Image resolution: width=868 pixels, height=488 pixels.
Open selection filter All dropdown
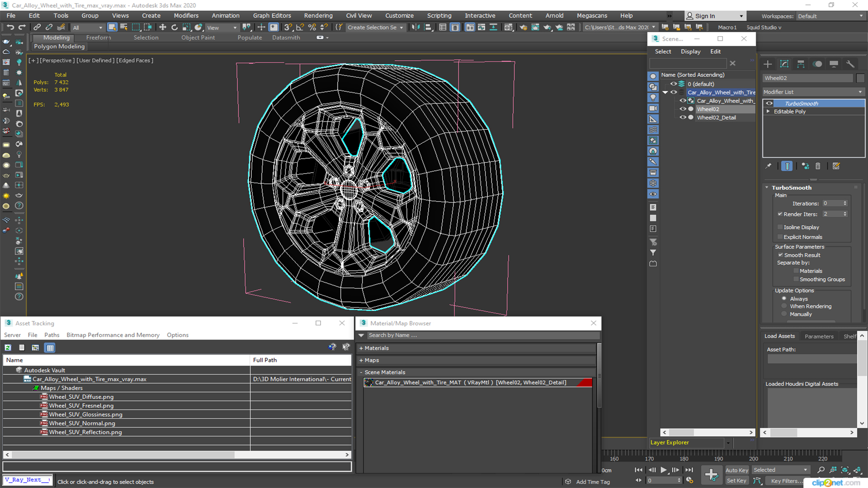pyautogui.click(x=88, y=28)
